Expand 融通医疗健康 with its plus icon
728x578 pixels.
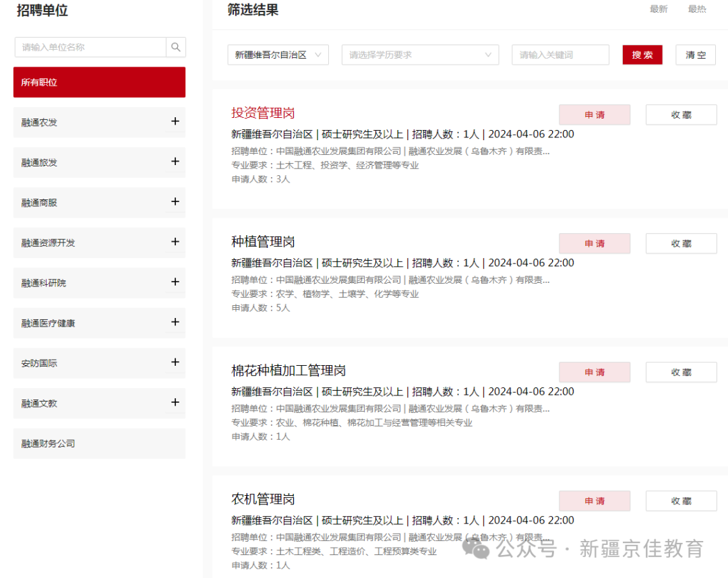point(175,322)
